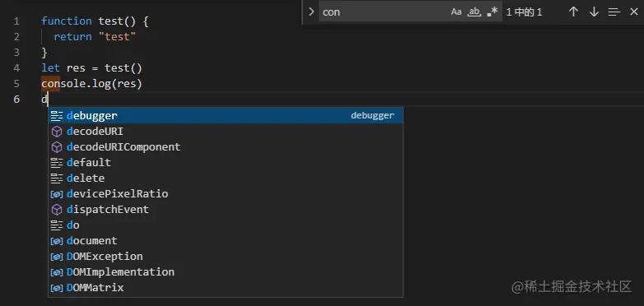
Task: Click line number 5 in gutter
Action: (16, 84)
